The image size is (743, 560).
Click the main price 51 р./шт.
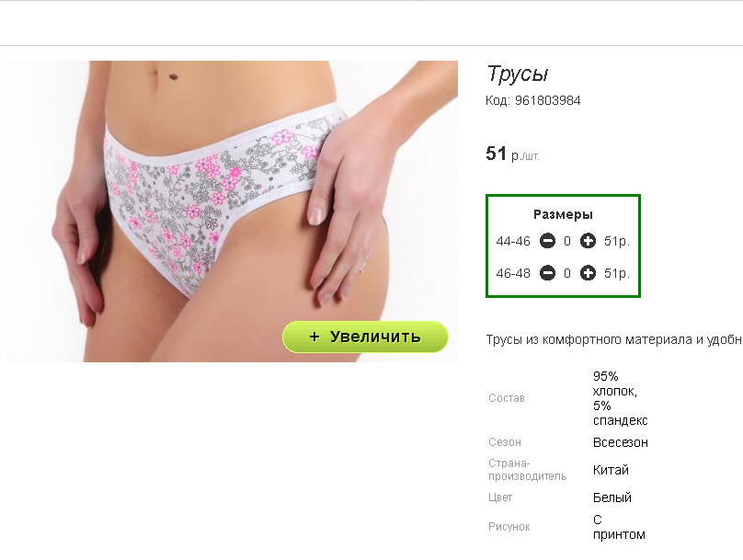tap(513, 154)
